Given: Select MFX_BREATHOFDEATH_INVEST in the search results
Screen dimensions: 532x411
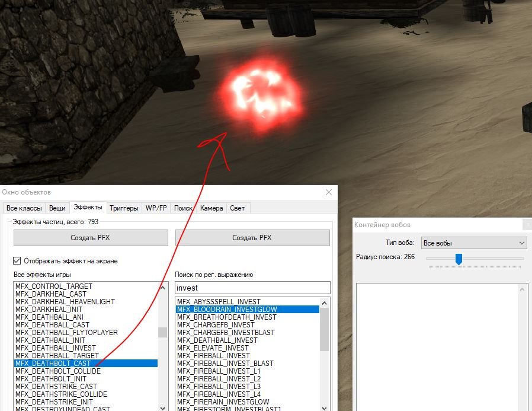Looking at the screenshot, I should point(226,317).
